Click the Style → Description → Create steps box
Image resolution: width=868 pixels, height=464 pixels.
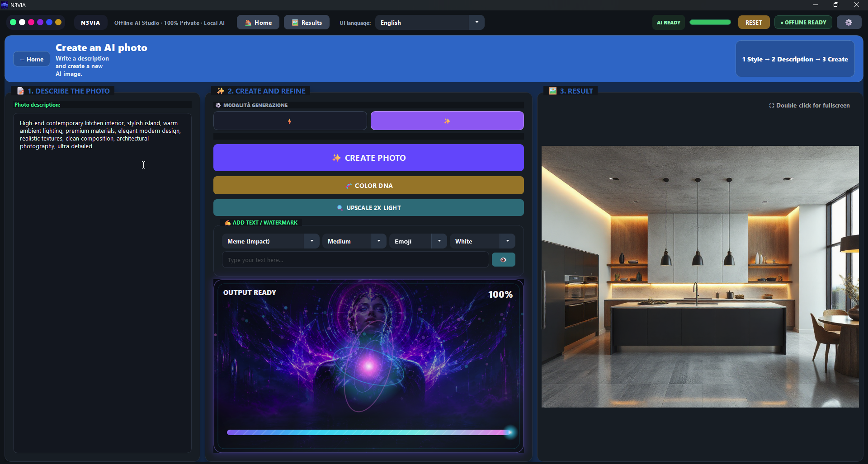(x=795, y=59)
